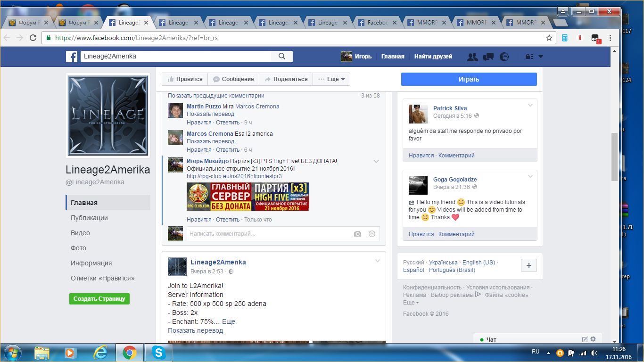Open account menu dropdown arrow
This screenshot has width=644, height=362.
(x=540, y=57)
